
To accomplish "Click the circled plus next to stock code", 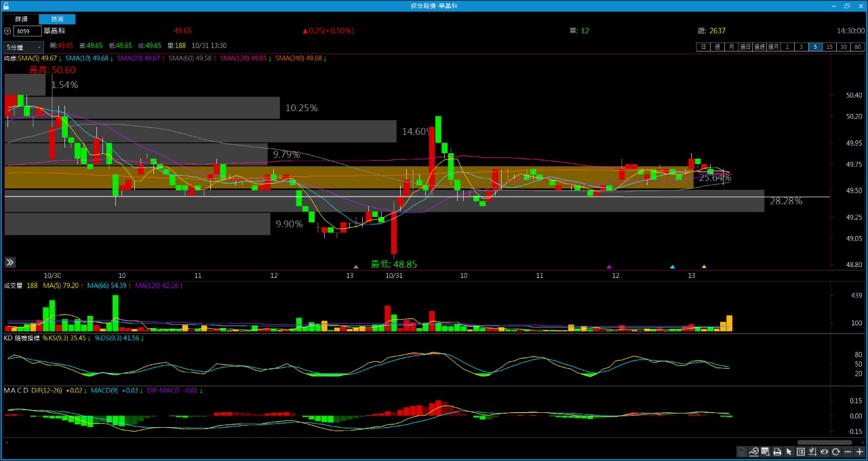I will (7, 31).
